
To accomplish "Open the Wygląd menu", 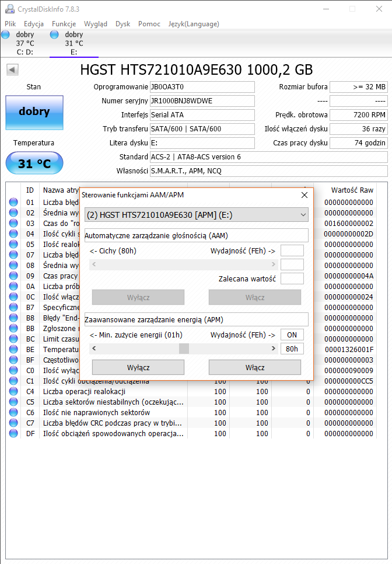I will point(96,24).
